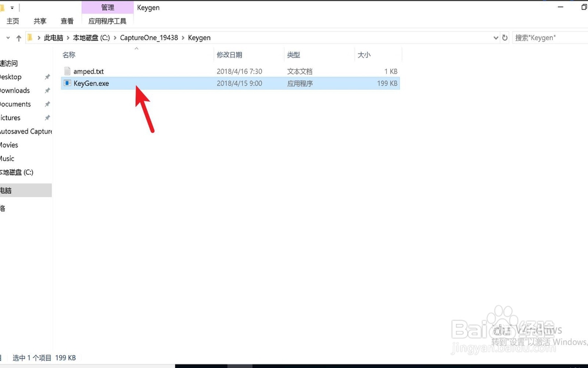This screenshot has width=588, height=368.
Task: Open the 主页 ribbon tab
Action: 13,21
